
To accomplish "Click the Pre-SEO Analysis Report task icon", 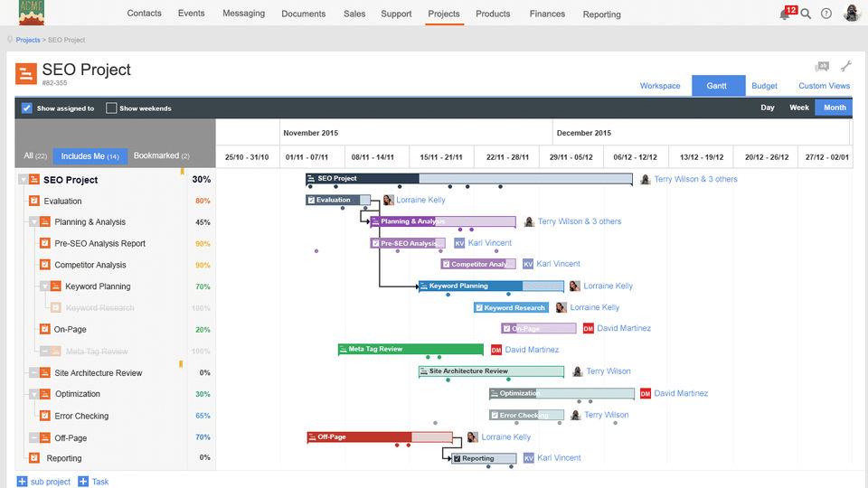I will click(45, 243).
